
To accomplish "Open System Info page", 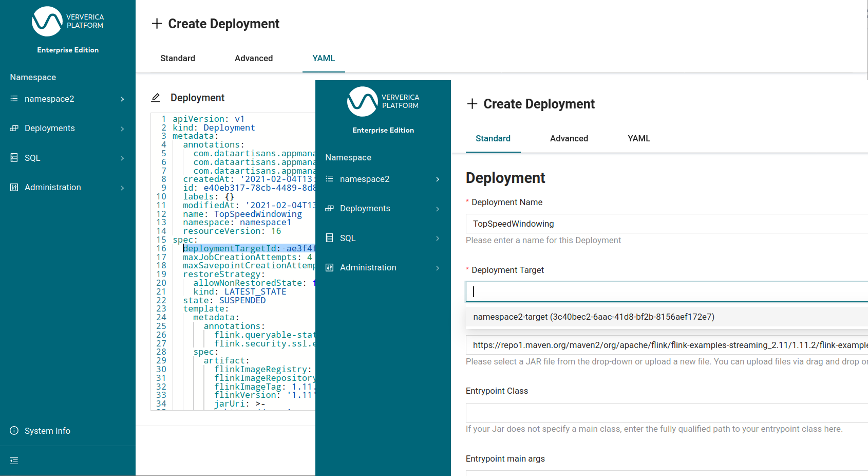I will click(x=47, y=431).
